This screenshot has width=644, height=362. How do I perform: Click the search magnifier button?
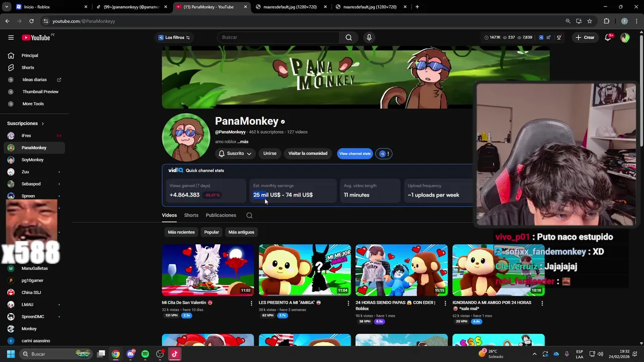click(349, 37)
